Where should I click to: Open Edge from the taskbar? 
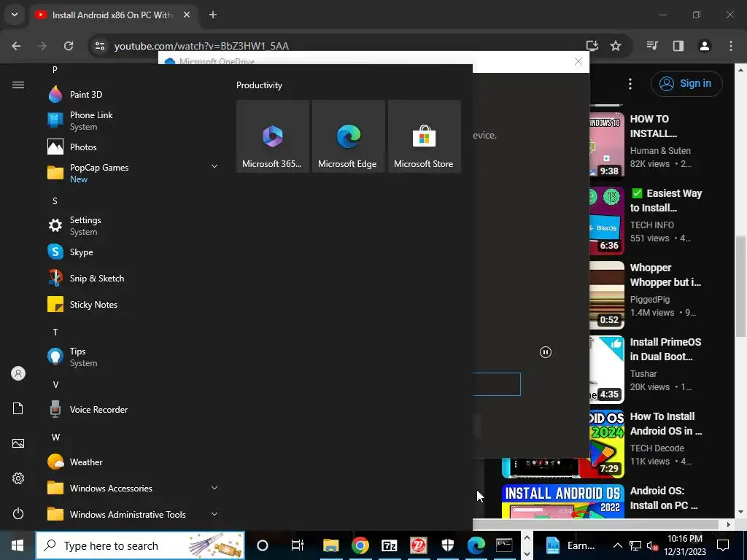point(476,545)
